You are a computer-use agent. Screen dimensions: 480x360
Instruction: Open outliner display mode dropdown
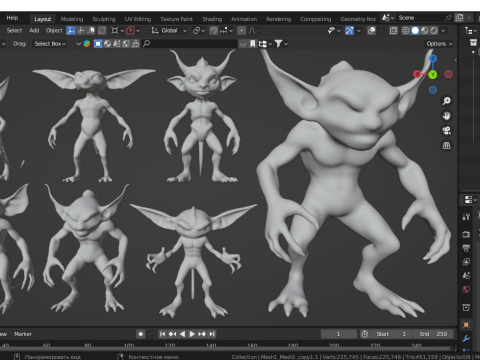470,31
